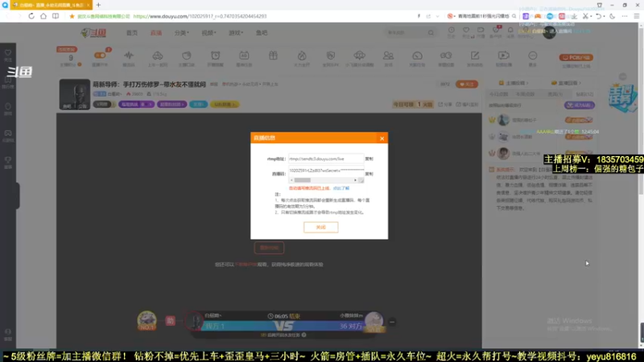Click the pencil edit icon in toolbar
Viewport: 644px width, 362px height.
[x=475, y=56]
